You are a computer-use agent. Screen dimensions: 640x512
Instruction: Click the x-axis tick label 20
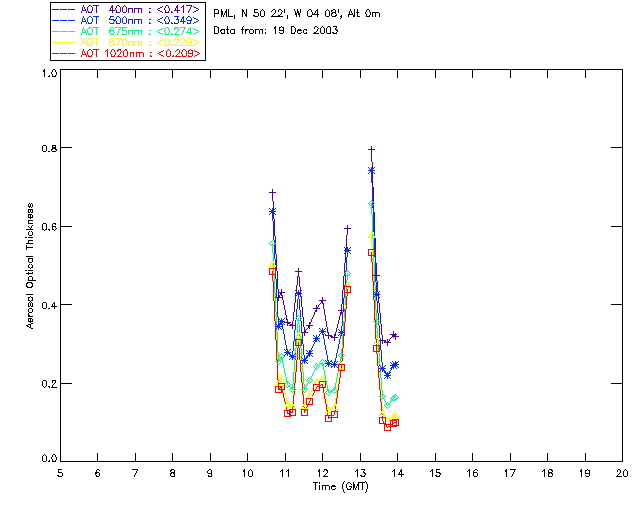tap(622, 473)
